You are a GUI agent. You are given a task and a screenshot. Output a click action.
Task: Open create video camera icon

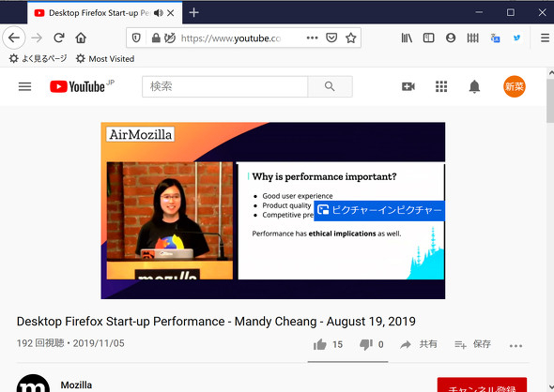(408, 86)
